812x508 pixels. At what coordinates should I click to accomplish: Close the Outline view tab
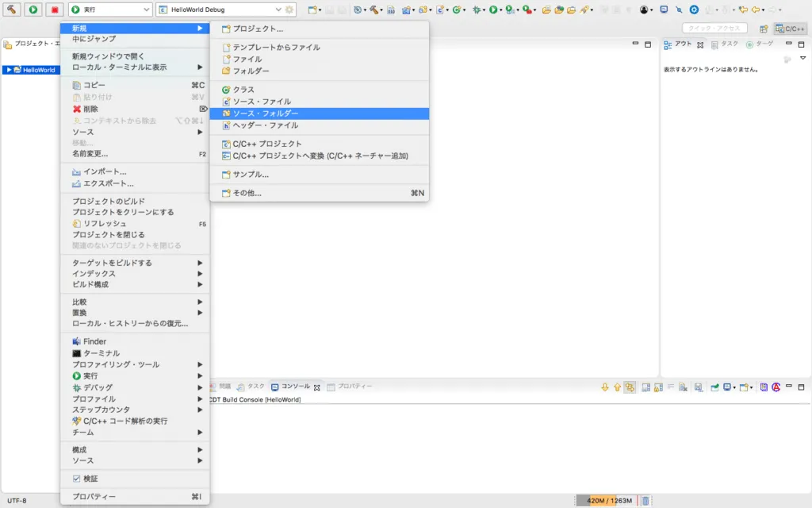(x=700, y=45)
